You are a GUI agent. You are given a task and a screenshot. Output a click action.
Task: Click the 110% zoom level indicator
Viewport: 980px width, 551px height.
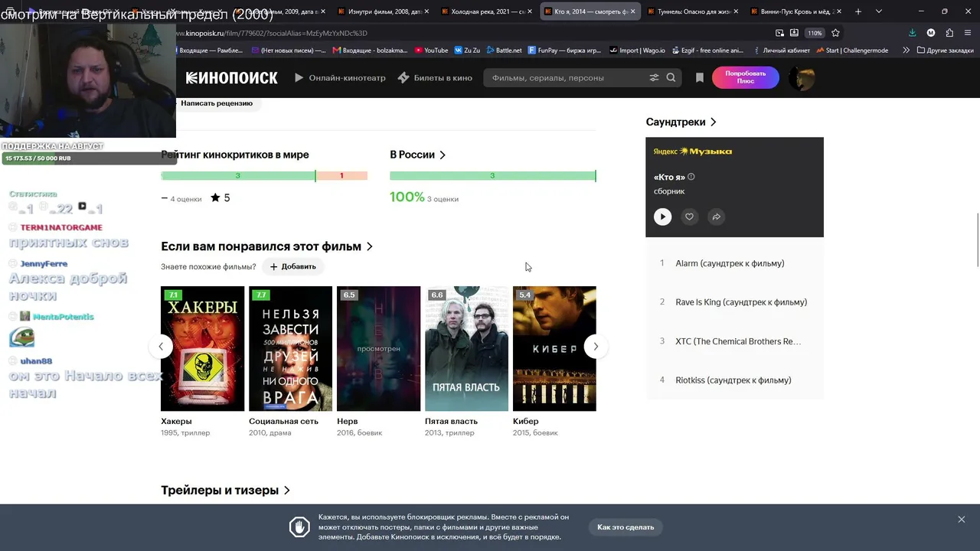[x=815, y=33]
